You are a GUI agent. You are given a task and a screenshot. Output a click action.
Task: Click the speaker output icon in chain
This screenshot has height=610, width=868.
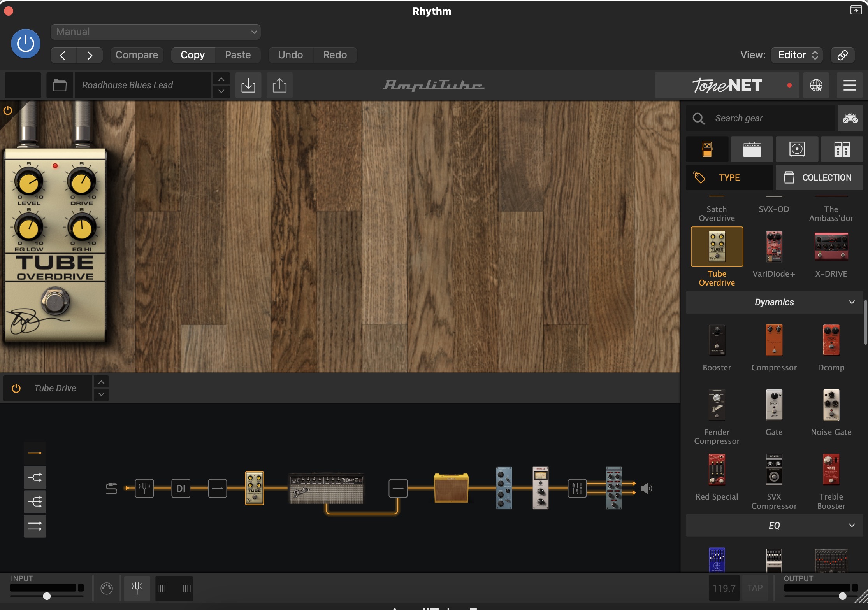coord(647,488)
